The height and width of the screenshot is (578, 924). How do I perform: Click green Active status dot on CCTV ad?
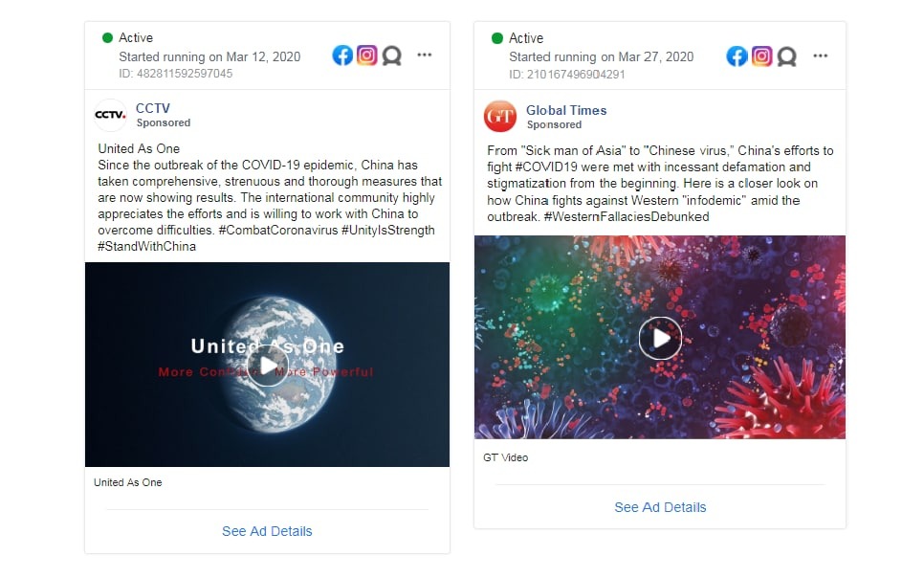click(x=107, y=37)
